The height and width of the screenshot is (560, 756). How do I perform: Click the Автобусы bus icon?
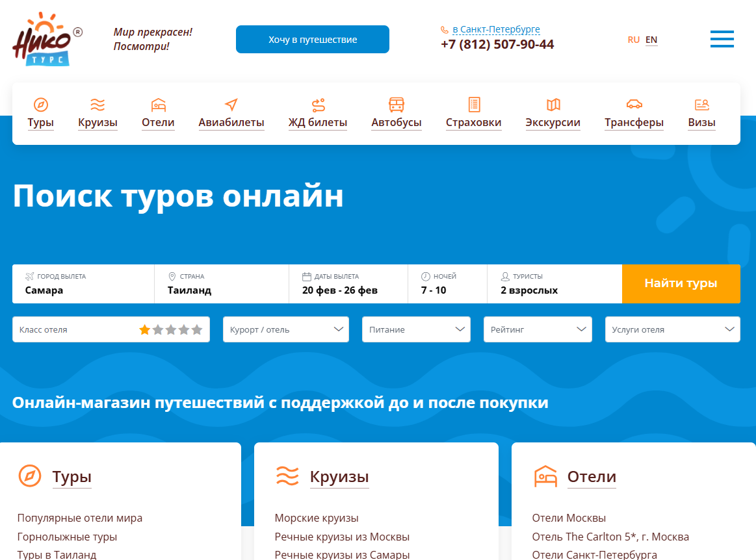click(x=397, y=103)
